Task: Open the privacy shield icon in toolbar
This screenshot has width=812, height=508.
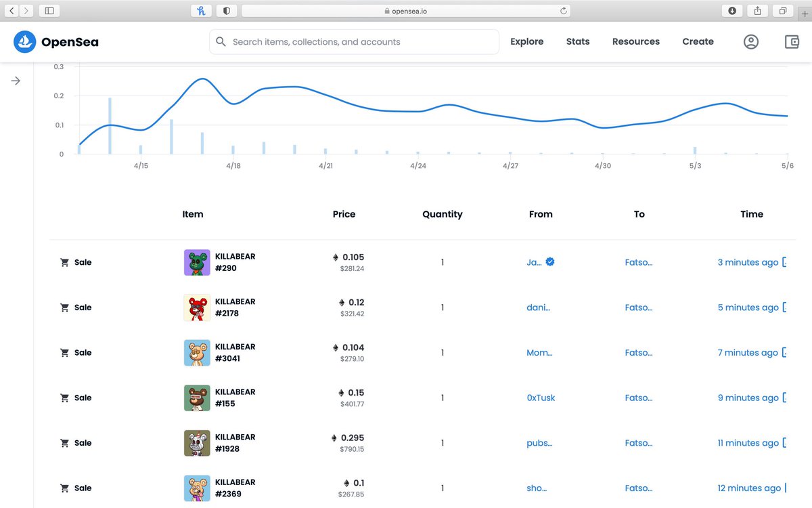Action: (226, 11)
